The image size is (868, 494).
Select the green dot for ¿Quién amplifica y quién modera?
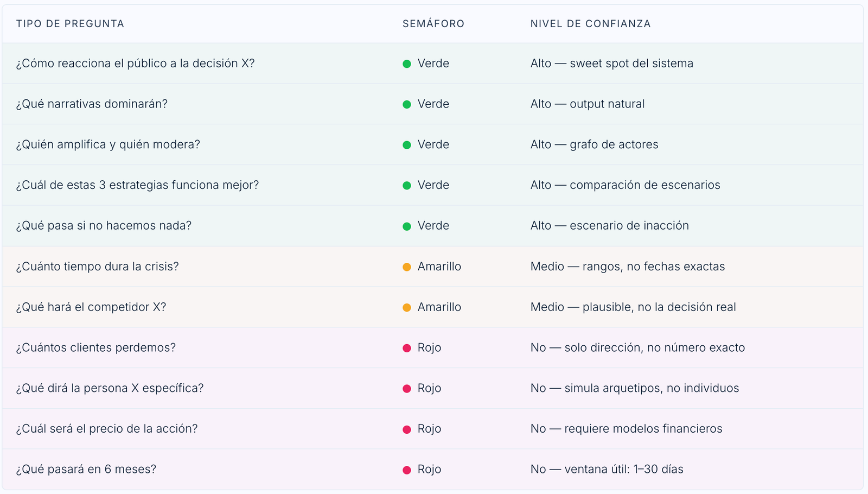[407, 145]
